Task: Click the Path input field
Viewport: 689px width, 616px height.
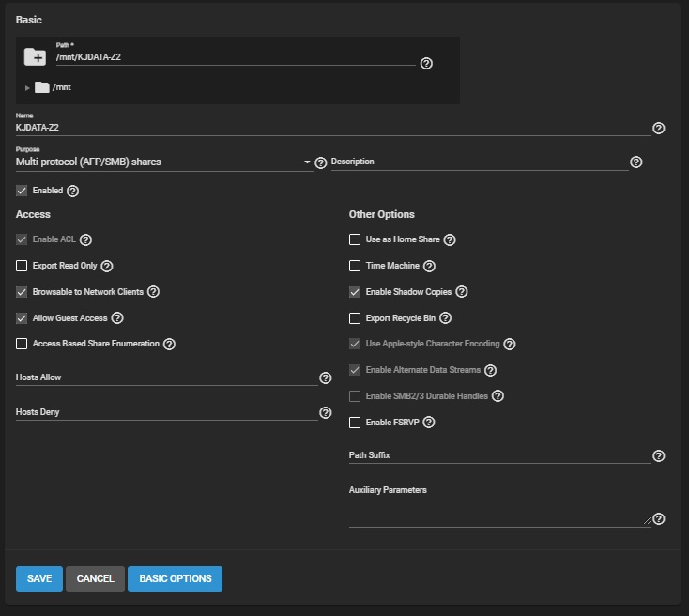Action: point(236,57)
